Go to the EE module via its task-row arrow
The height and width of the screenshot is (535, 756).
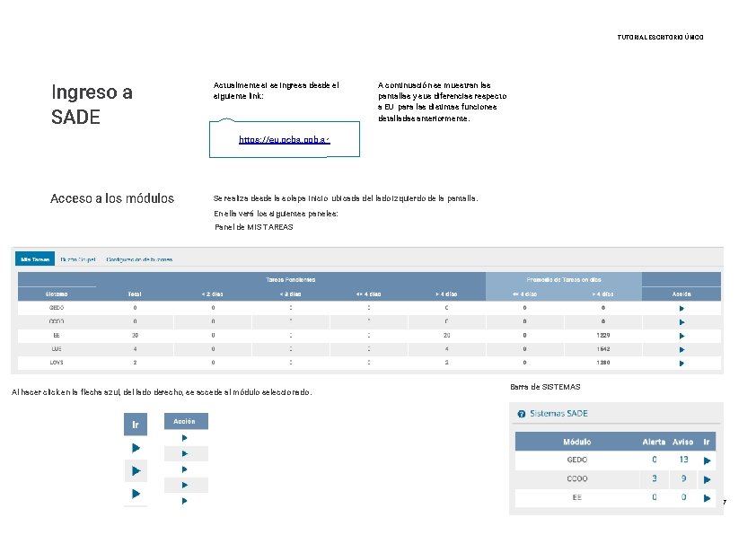(x=681, y=336)
